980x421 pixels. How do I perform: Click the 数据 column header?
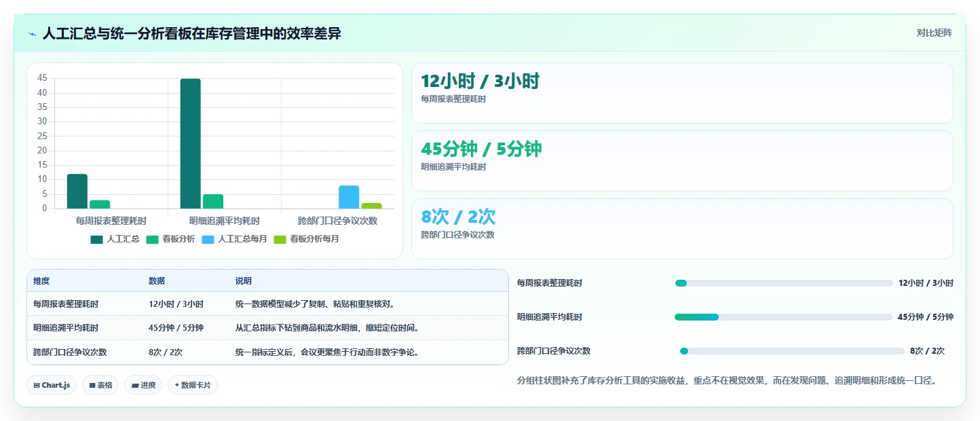[x=157, y=281]
